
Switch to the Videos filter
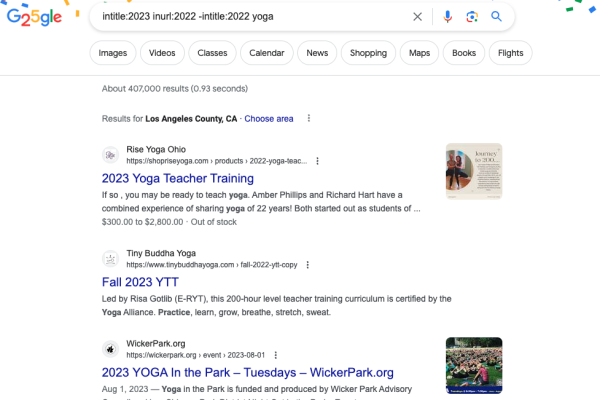coord(162,53)
